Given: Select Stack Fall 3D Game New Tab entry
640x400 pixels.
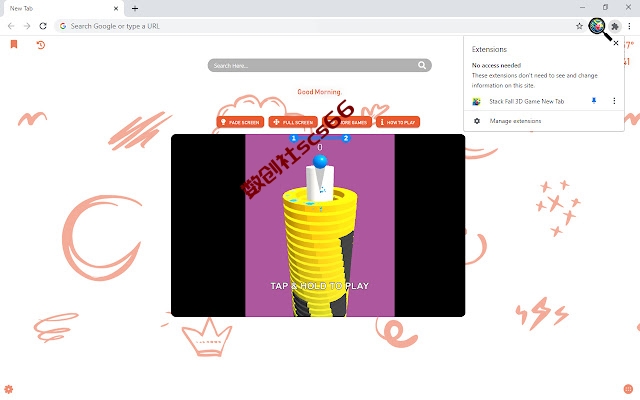Looking at the screenshot, I should 527,101.
